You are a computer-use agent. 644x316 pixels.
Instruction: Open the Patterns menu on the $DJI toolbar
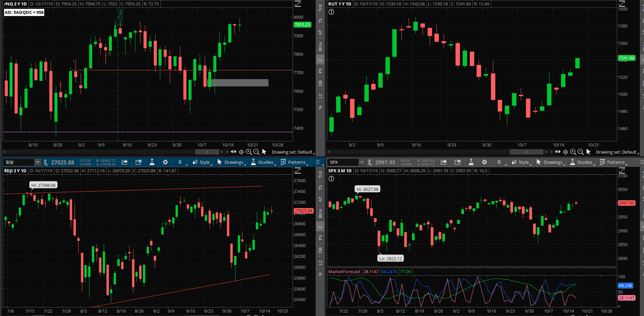294,162
